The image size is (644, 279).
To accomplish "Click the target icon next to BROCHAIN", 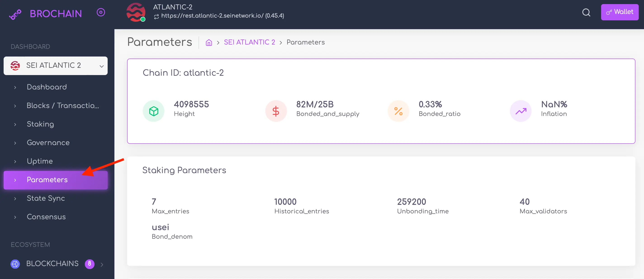I will click(101, 12).
